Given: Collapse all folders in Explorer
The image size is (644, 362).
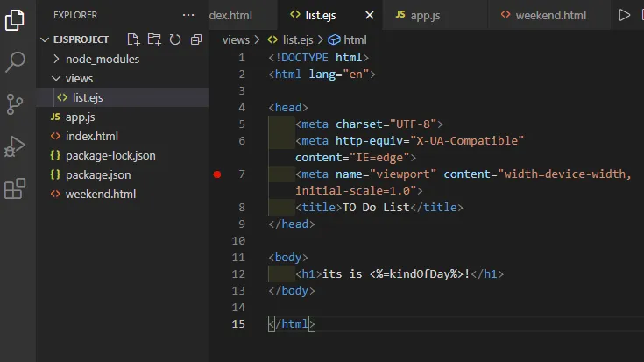Looking at the screenshot, I should (196, 39).
